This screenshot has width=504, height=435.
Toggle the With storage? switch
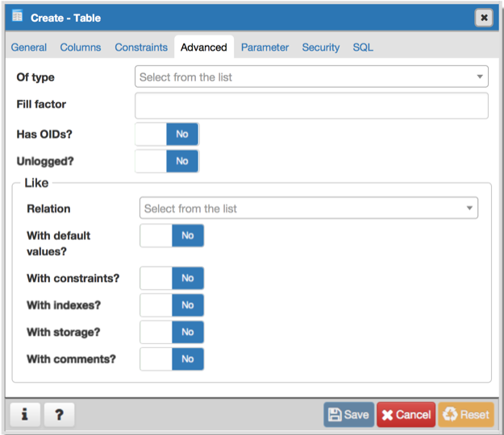tap(172, 332)
